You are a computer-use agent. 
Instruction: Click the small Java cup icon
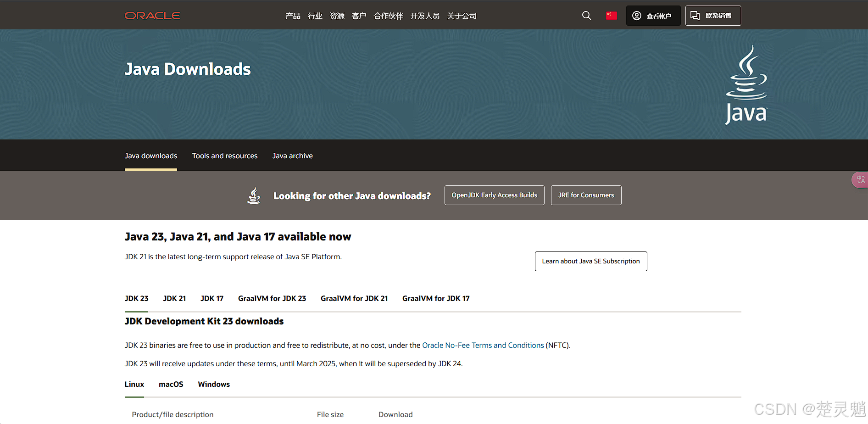coord(254,195)
